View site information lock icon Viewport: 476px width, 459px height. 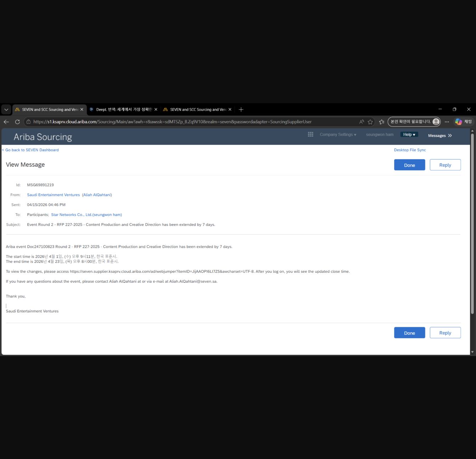tap(29, 122)
